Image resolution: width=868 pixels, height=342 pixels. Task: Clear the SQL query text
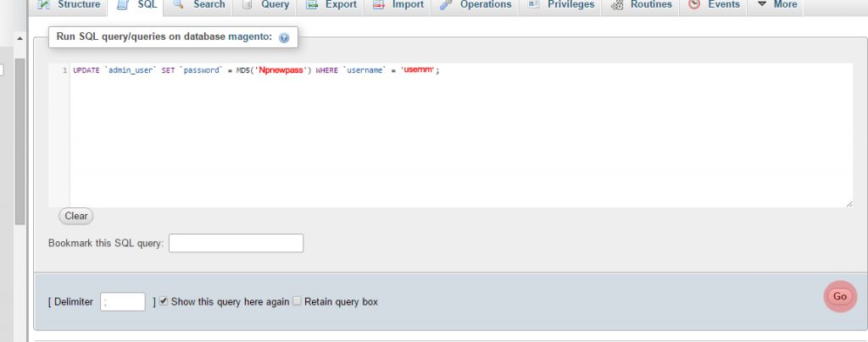coord(76,216)
